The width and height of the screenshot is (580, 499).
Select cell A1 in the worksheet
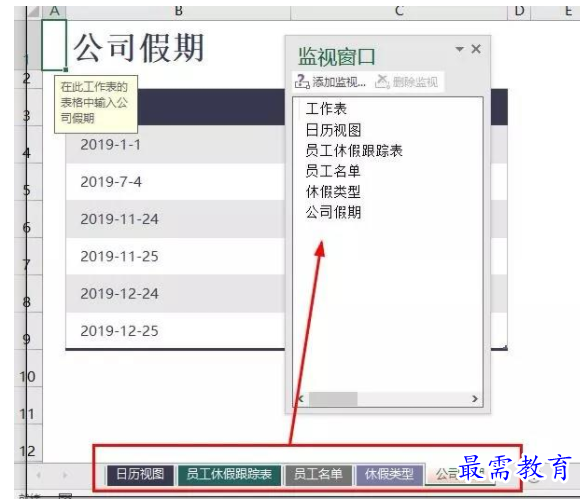[x=54, y=45]
